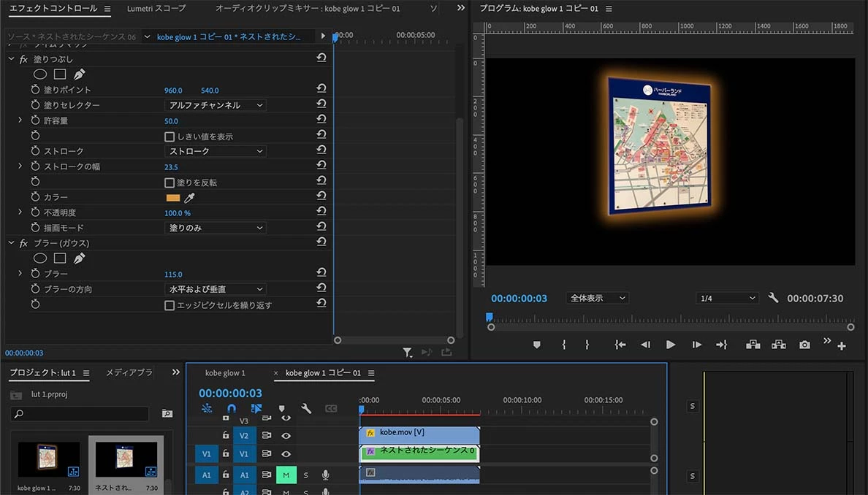Toggle stopwatch animation for ブラー
The image size is (868, 495).
[35, 273]
